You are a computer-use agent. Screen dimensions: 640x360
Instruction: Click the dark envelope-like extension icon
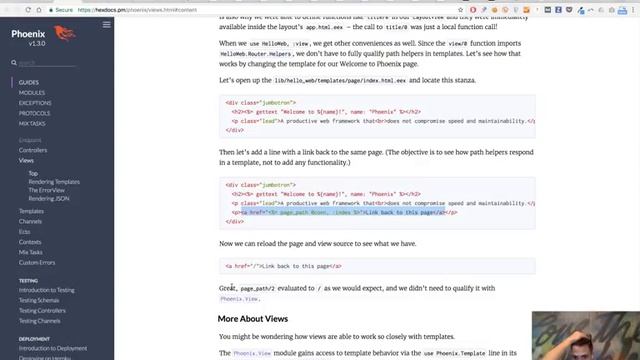click(x=548, y=10)
